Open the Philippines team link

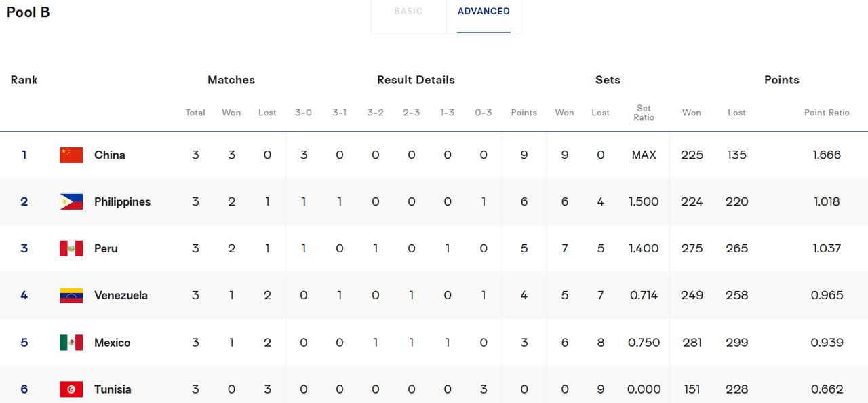[x=122, y=201]
